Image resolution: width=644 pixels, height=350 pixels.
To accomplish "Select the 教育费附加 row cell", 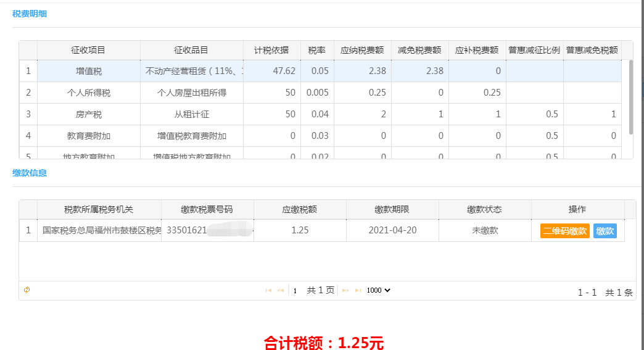I will pos(89,136).
